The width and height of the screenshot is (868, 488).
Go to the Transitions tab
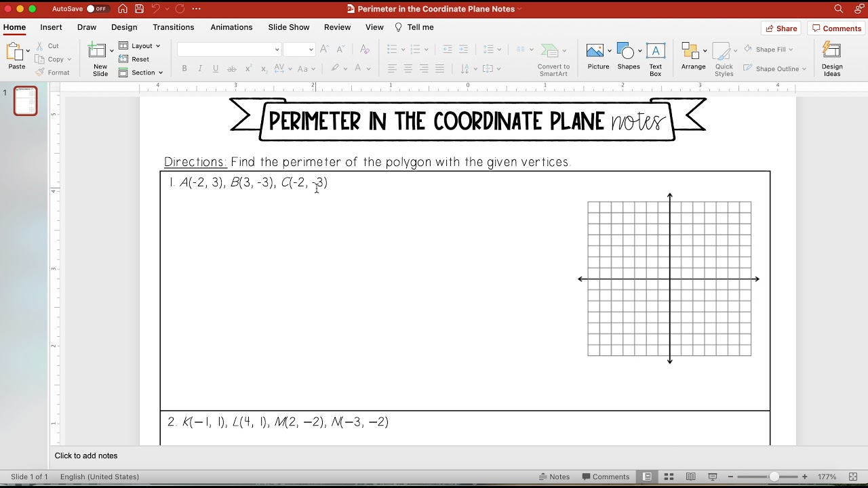click(174, 27)
